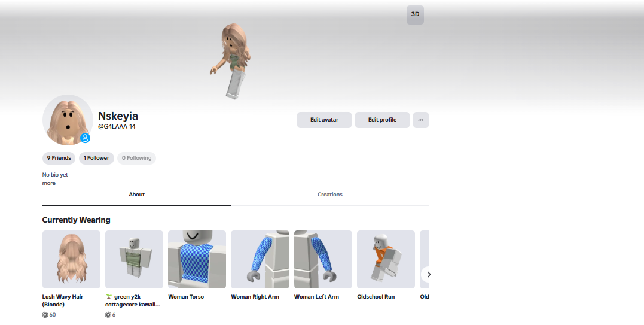Toggle the 3D avatar view button
This screenshot has height=325, width=644.
415,15
